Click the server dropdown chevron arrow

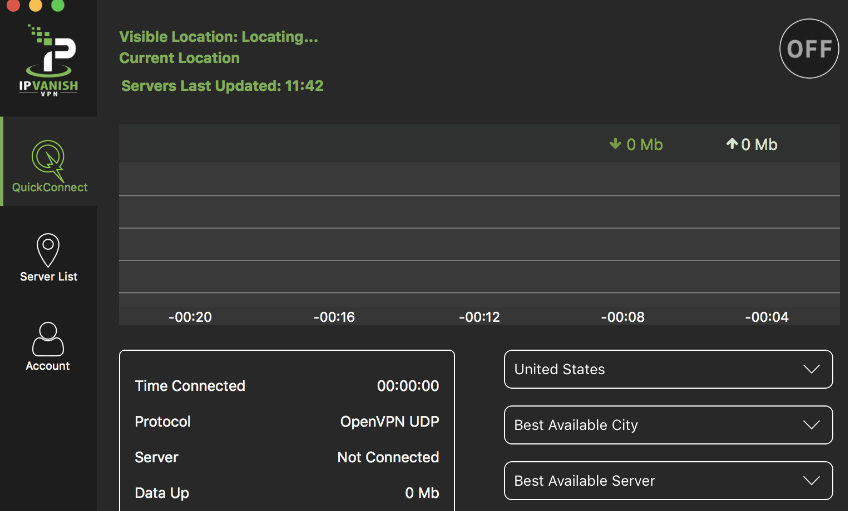[x=811, y=481]
